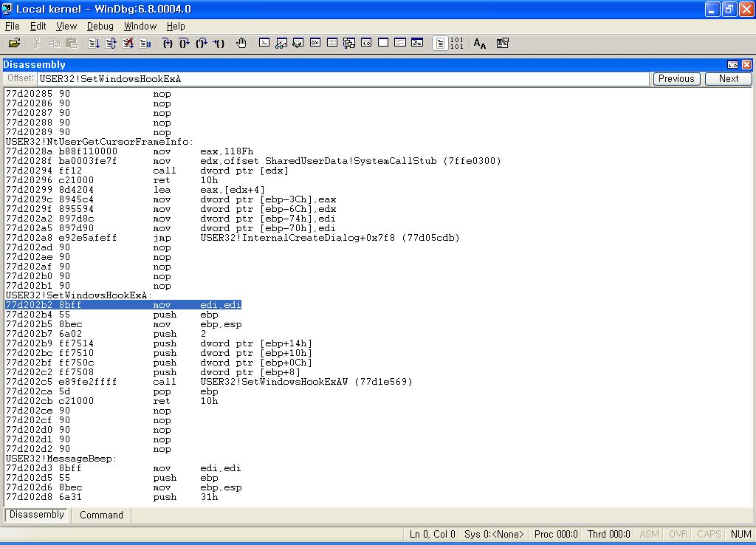Open the Registers window toolbar icon
This screenshot has height=545, width=756.
[315, 44]
